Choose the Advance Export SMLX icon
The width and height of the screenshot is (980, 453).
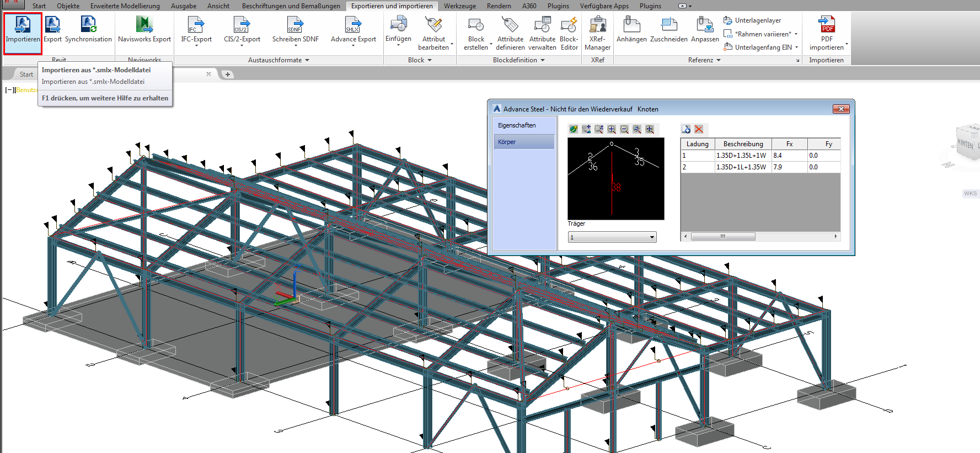click(x=353, y=24)
